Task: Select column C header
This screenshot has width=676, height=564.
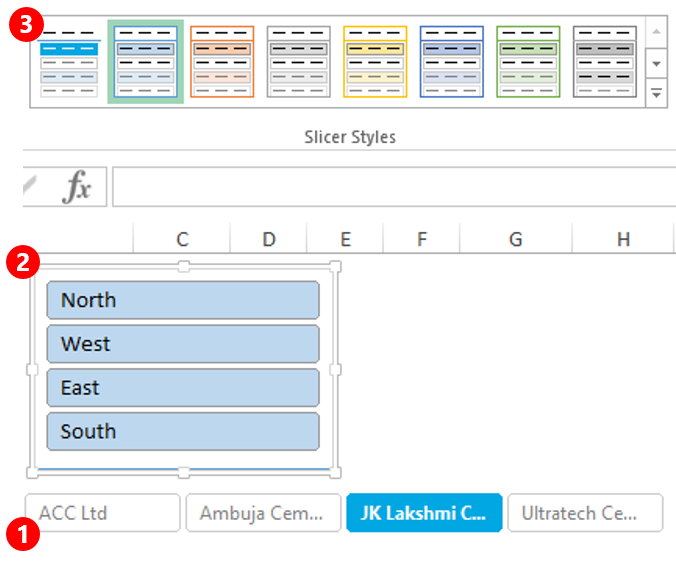Action: tap(182, 238)
